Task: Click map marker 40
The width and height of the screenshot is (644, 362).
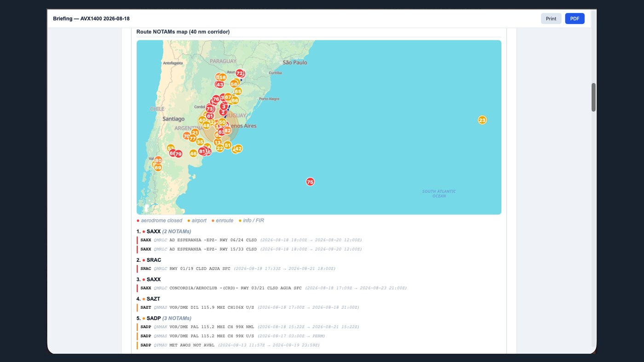Action: coord(202,120)
